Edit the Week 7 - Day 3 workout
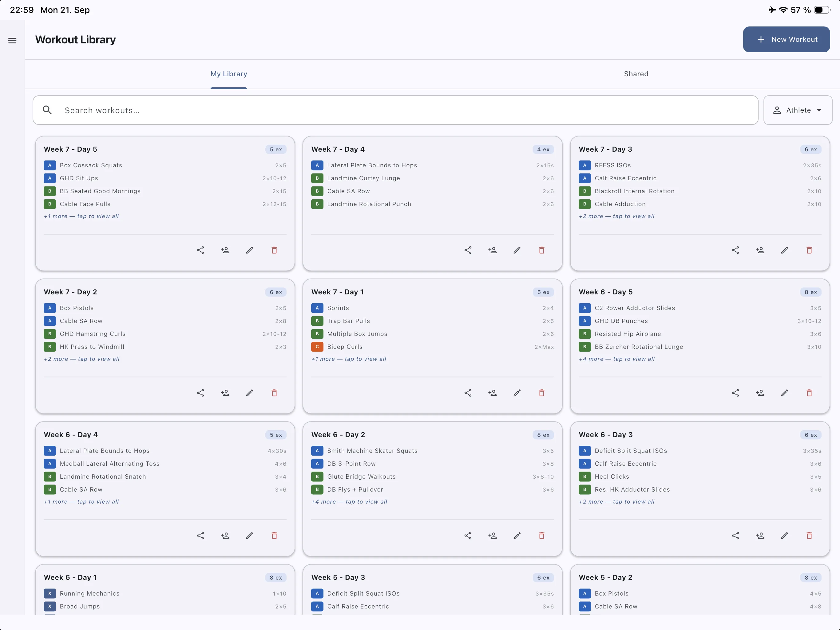 [x=784, y=250]
